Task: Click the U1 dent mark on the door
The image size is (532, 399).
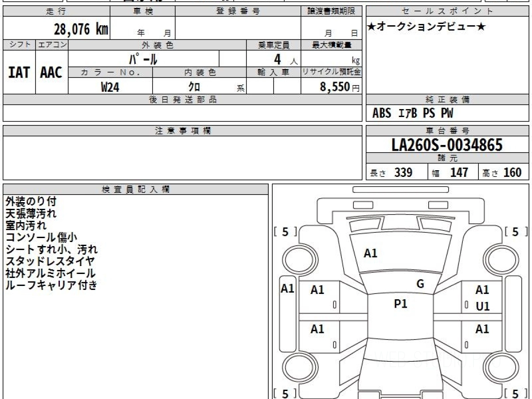Action: [483, 306]
